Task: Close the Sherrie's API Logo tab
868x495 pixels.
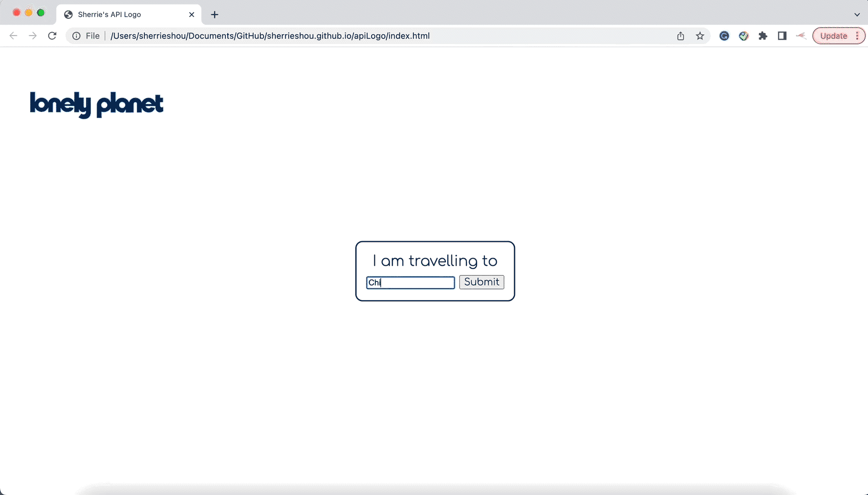Action: [192, 15]
